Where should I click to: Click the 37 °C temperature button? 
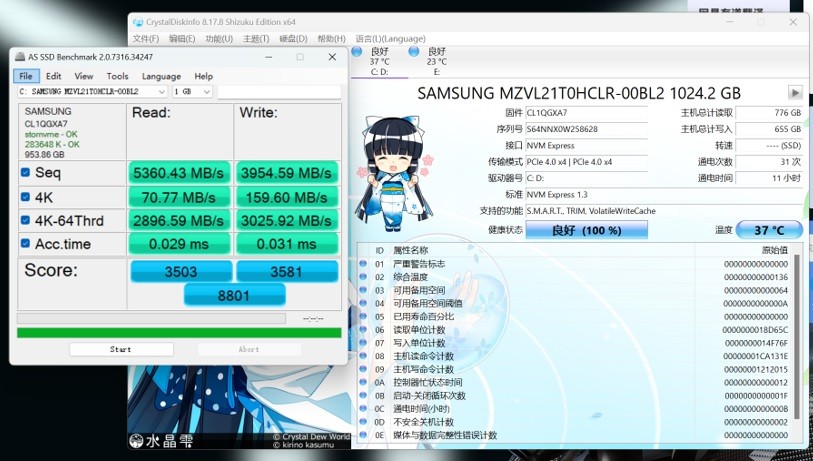click(769, 230)
